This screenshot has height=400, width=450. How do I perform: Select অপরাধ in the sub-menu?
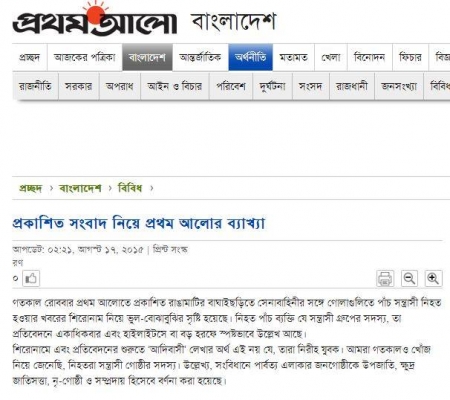120,87
